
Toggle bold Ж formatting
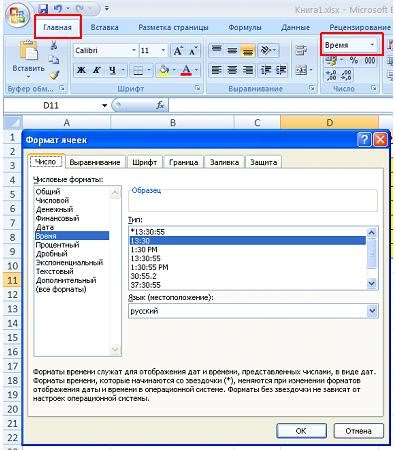click(x=81, y=70)
